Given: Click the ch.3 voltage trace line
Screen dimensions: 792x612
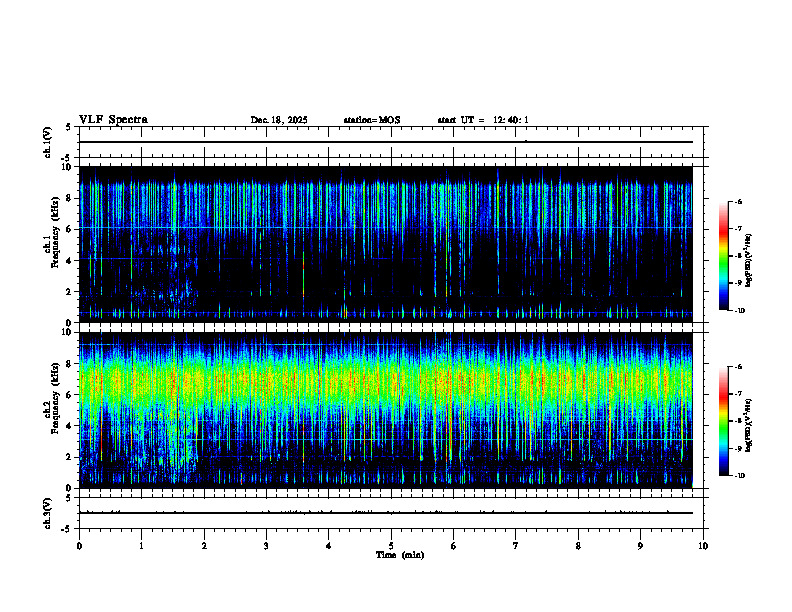Looking at the screenshot, I should [x=386, y=513].
